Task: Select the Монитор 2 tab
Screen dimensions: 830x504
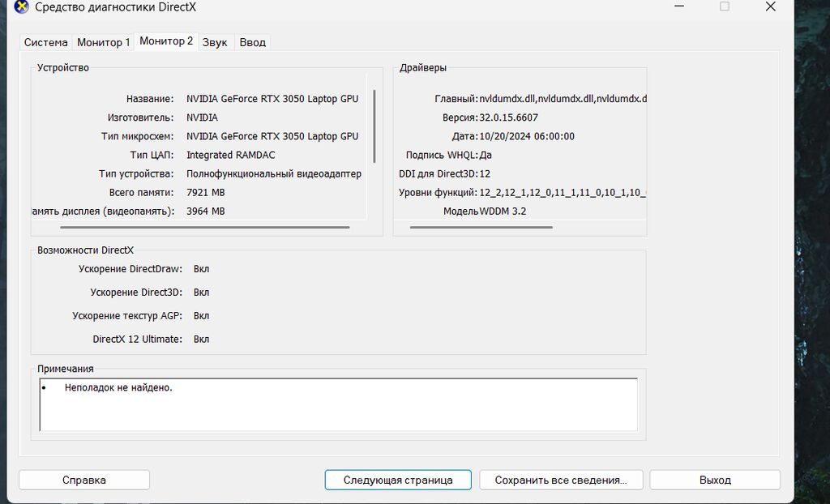Action: point(166,41)
